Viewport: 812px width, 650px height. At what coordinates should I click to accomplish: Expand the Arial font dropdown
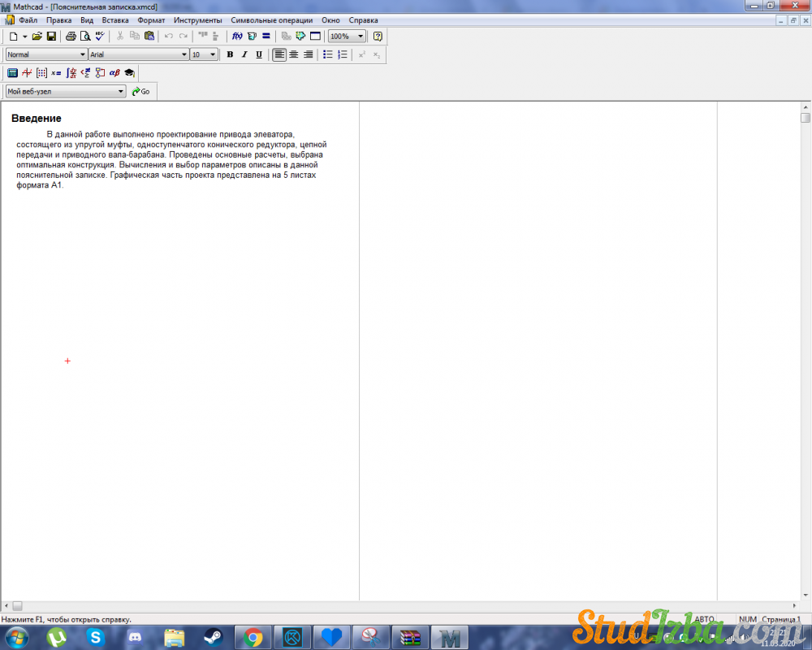pos(184,54)
